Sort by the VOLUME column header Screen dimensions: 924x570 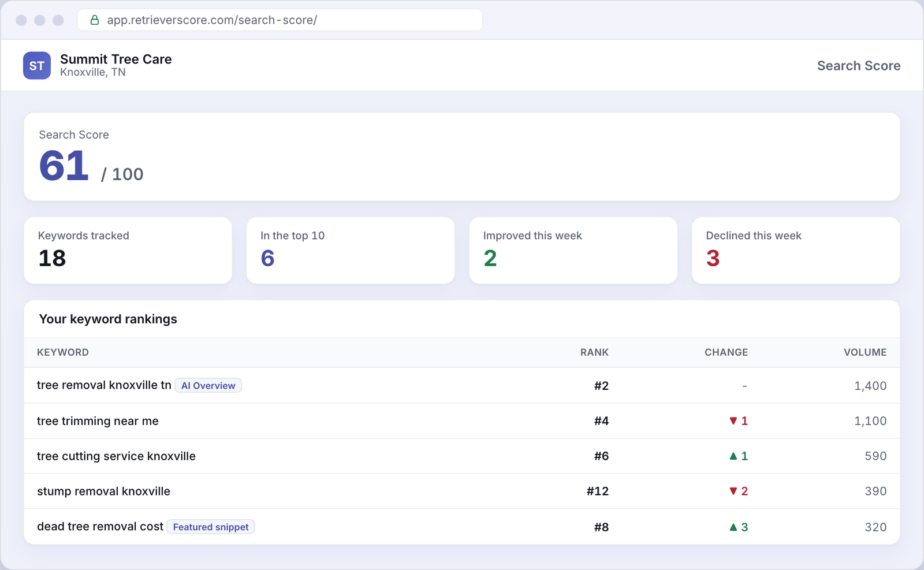865,352
